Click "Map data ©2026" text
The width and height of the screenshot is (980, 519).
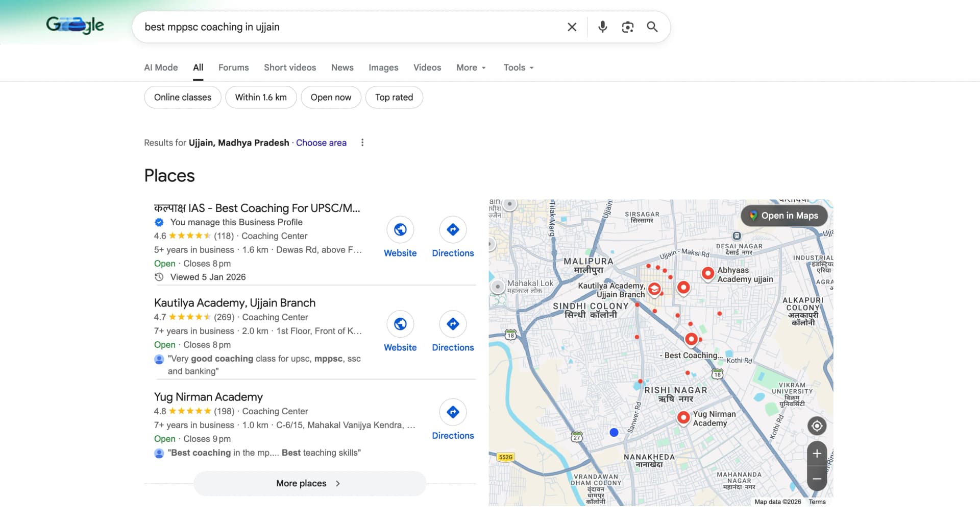coord(778,502)
